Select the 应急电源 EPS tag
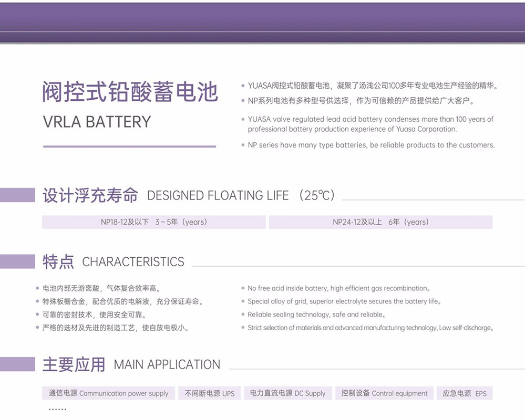The height and width of the screenshot is (420, 525). point(465,393)
